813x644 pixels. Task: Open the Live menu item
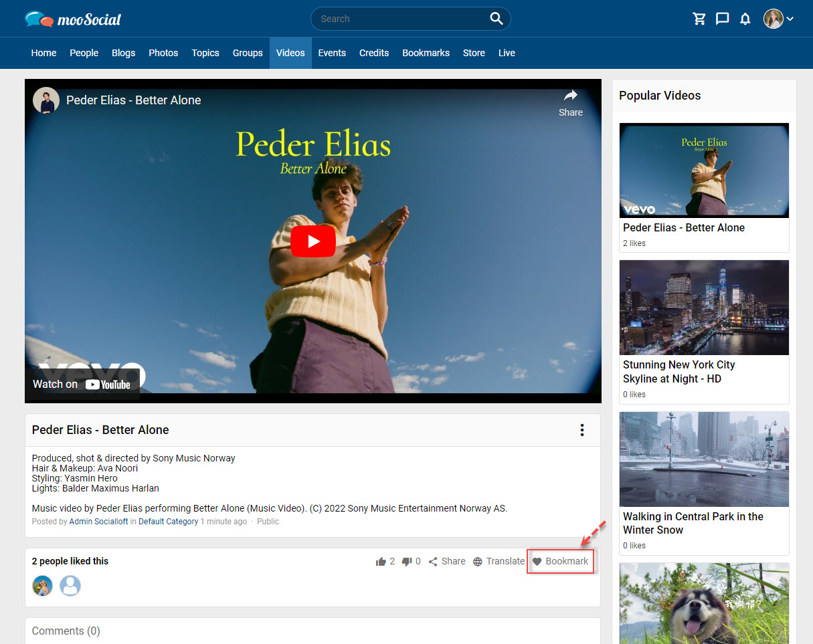click(507, 53)
